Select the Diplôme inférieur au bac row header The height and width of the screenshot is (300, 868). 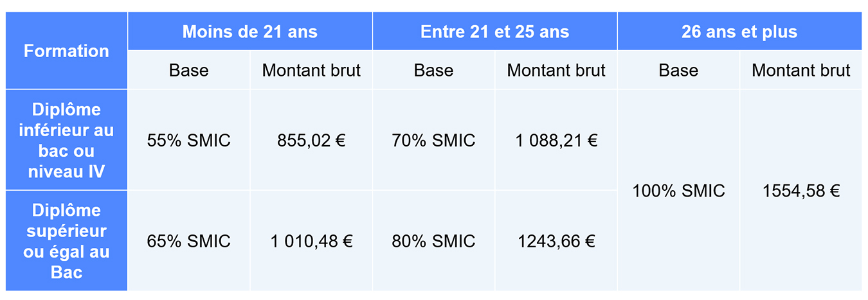point(66,140)
